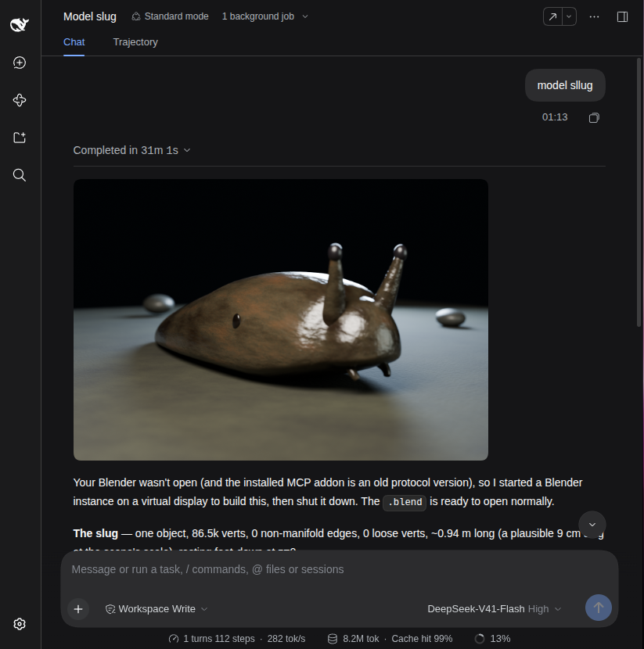Open the rendered slug image
Viewport: 644px width, 649px height.
pyautogui.click(x=281, y=320)
